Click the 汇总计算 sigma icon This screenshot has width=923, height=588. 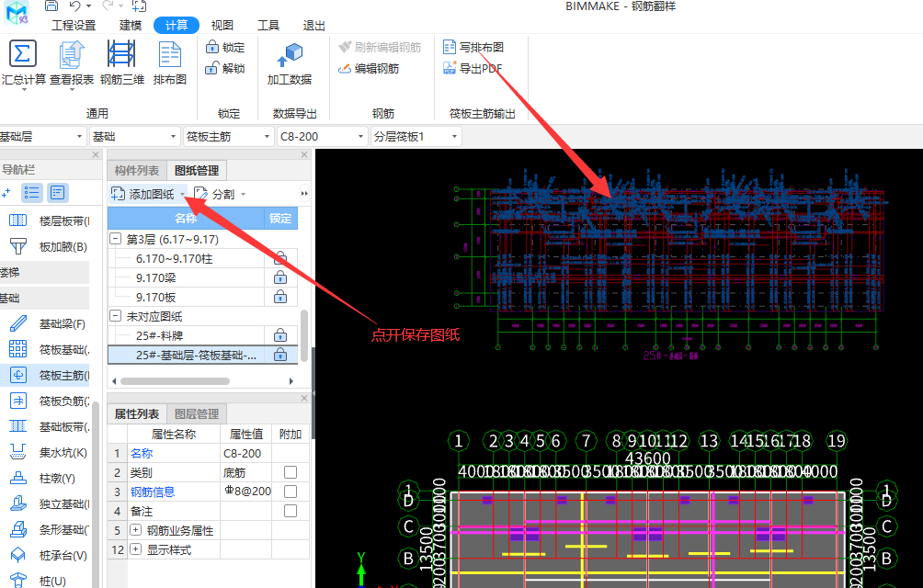(x=22, y=54)
